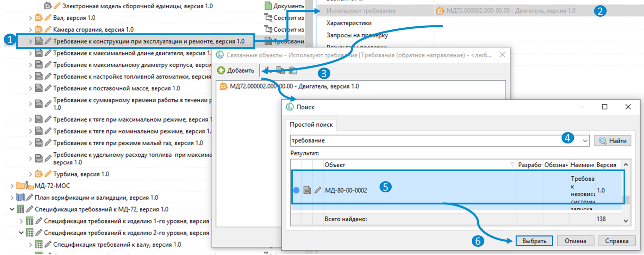Click the search field containing требование
This screenshot has height=255, width=644.
click(423, 141)
